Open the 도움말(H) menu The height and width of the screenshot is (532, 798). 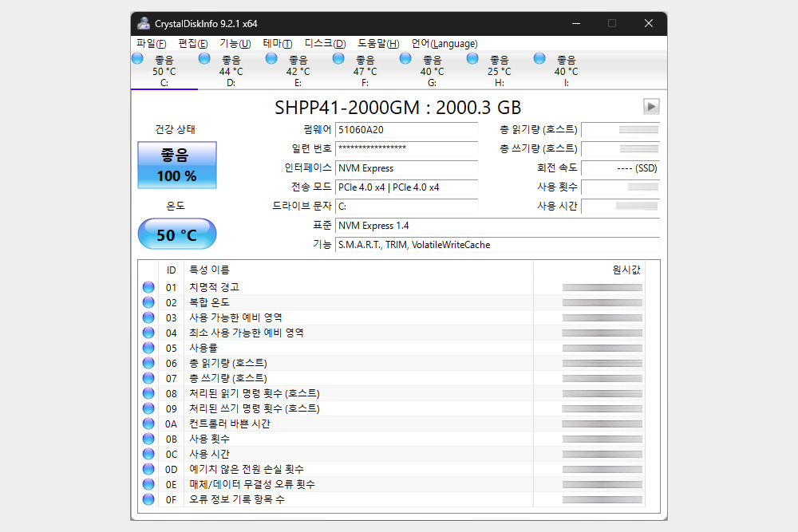pos(378,43)
